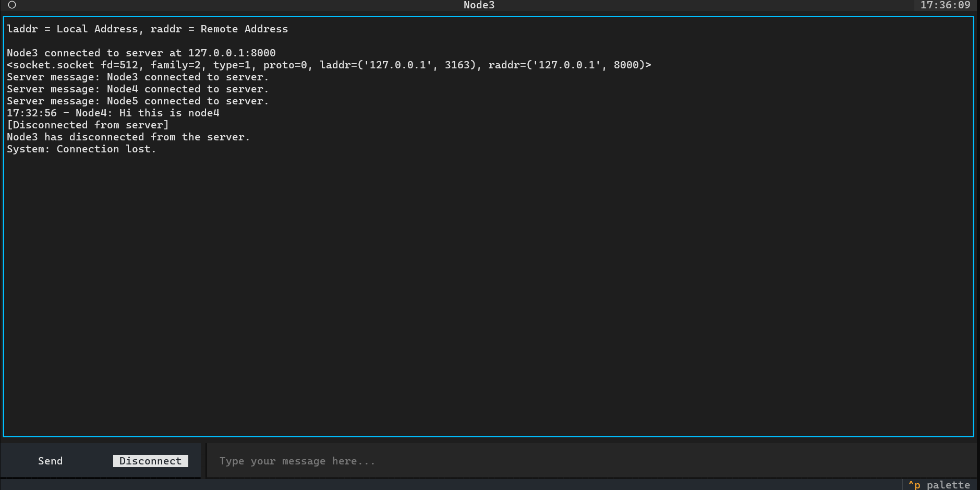Select 'Node3 has disconnected from the server.' line
The image size is (980, 490).
tap(128, 137)
